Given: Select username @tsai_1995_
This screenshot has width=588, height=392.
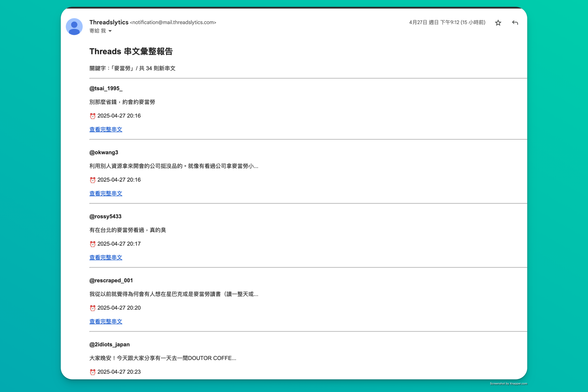Looking at the screenshot, I should [x=106, y=88].
